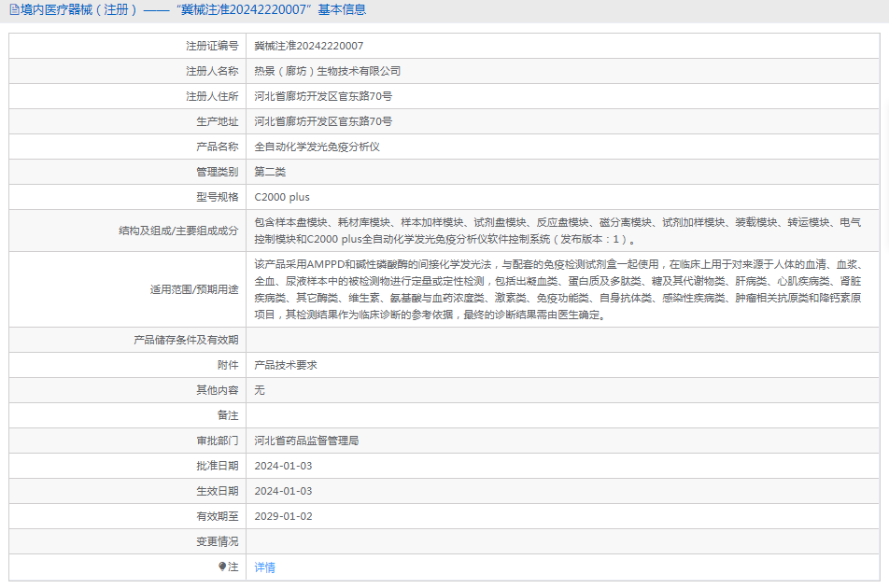Click the 审批部门 label
This screenshot has width=889, height=588.
pyautogui.click(x=218, y=441)
